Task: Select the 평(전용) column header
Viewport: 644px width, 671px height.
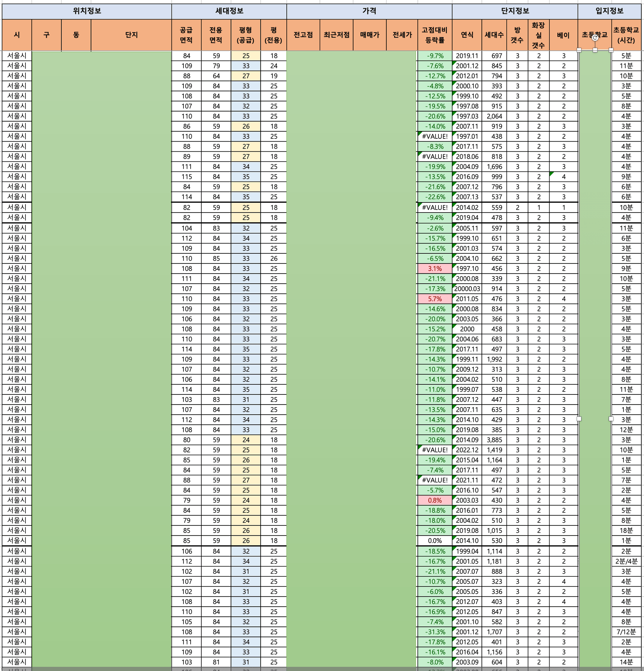Action: click(x=274, y=35)
